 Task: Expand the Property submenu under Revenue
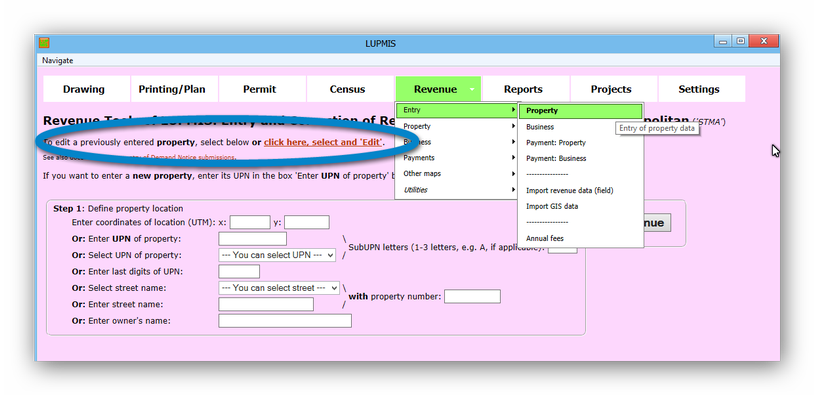pyautogui.click(x=457, y=126)
